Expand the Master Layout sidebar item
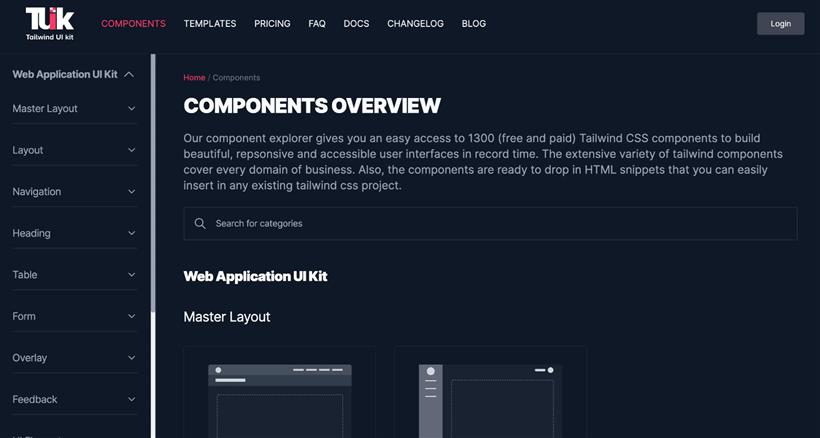Image resolution: width=820 pixels, height=438 pixels. click(74, 109)
